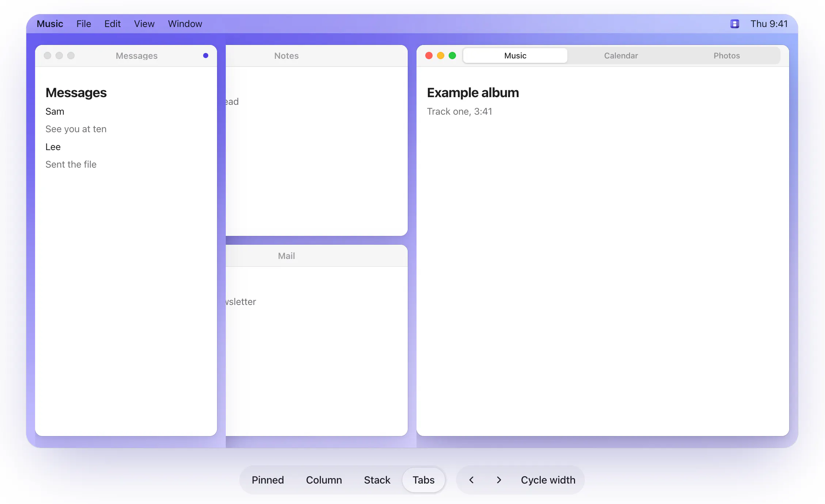The height and width of the screenshot is (504, 825).
Task: Zoom the Music window with green button
Action: tap(452, 56)
